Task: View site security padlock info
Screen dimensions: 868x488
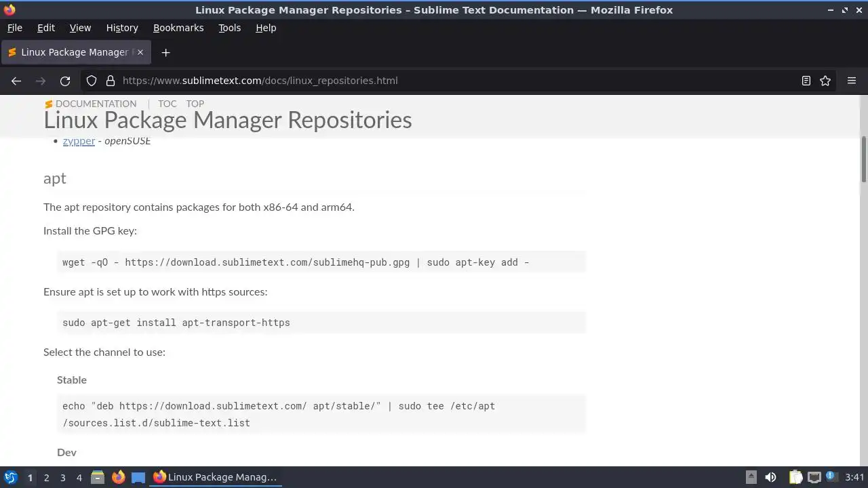Action: pyautogui.click(x=110, y=81)
